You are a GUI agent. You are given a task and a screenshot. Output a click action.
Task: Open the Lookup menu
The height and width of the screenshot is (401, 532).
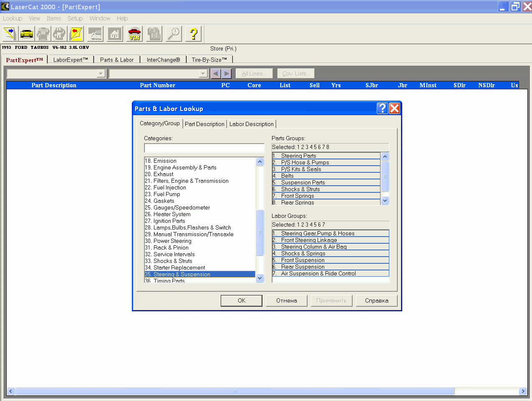13,18
